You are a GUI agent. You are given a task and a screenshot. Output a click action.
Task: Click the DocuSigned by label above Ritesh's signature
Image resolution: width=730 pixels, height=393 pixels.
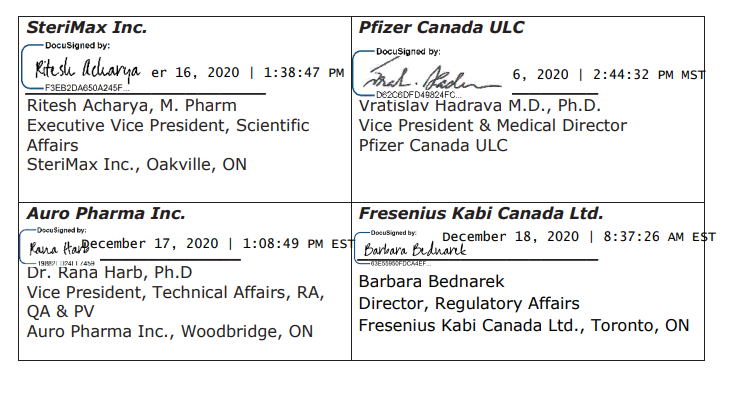pos(77,46)
